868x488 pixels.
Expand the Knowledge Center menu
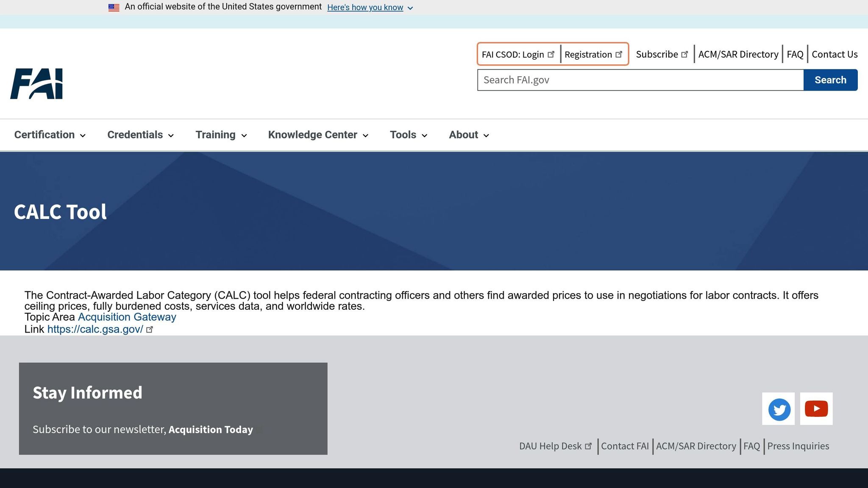[x=318, y=135]
